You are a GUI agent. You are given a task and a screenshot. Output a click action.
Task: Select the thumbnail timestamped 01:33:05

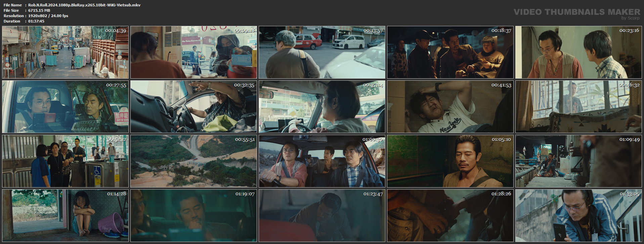[579, 216]
